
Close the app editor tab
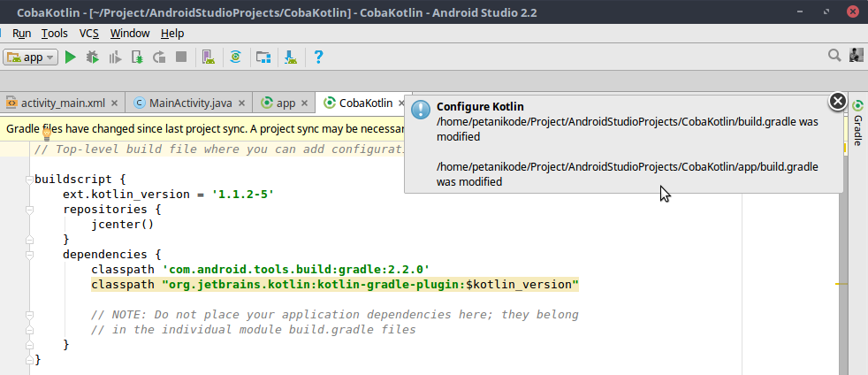305,103
